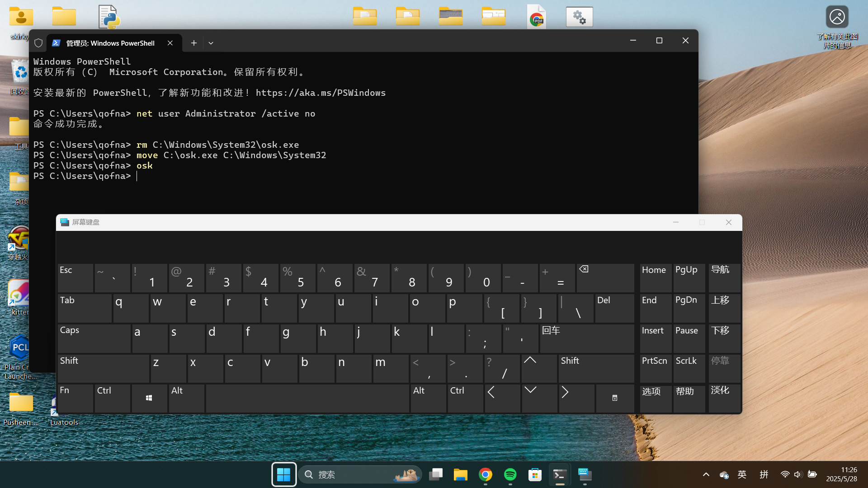Open the taskbar clock showing 11:26
Image resolution: width=868 pixels, height=488 pixels.
[842, 474]
